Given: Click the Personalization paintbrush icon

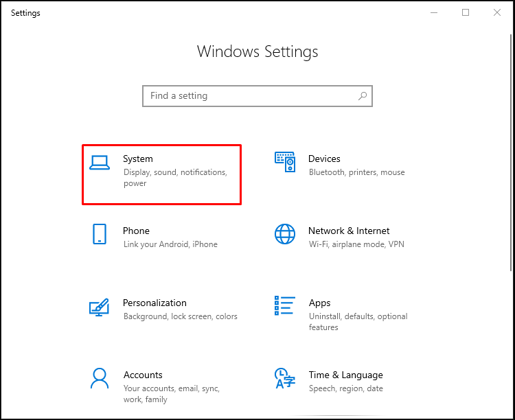Looking at the screenshot, I should [x=100, y=306].
